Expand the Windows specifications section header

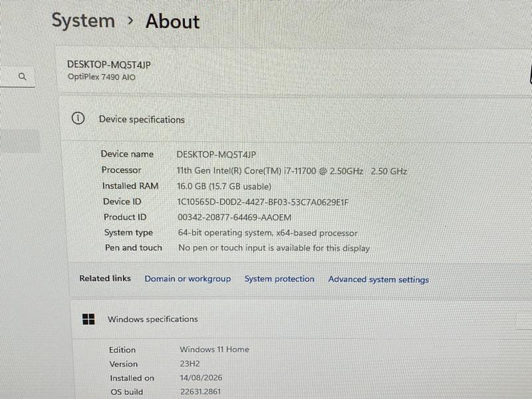(302, 319)
